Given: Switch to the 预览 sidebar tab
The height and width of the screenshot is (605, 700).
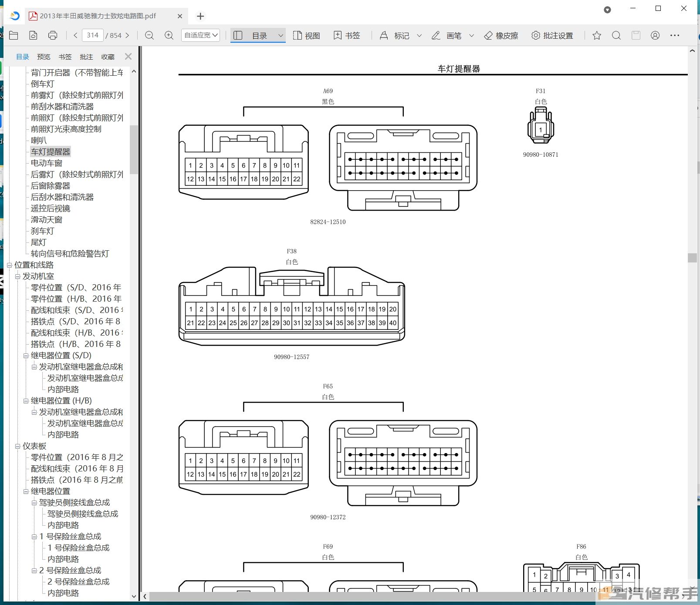Looking at the screenshot, I should 44,57.
